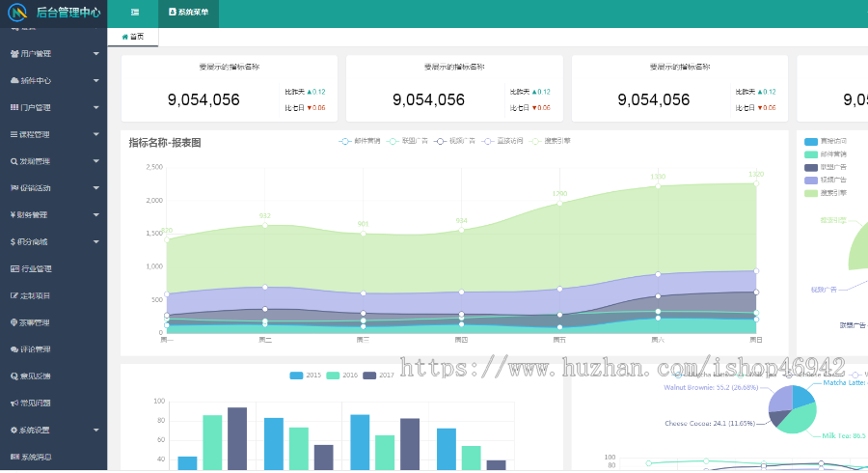This screenshot has width=868, height=473.
Task: Expand the 课程管理 menu arrow
Action: (x=95, y=134)
